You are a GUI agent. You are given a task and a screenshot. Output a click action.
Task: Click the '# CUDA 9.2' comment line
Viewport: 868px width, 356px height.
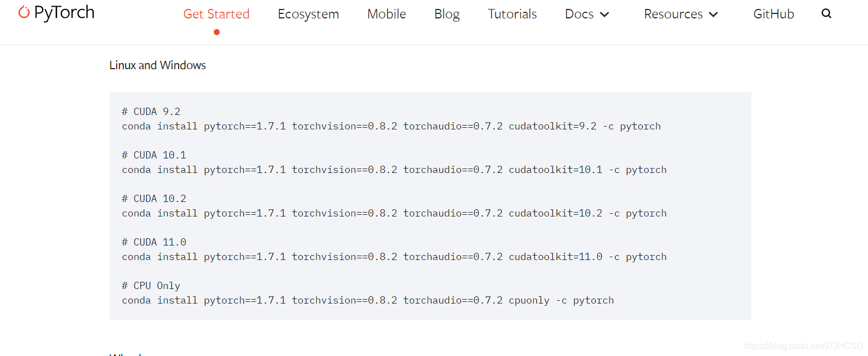click(x=151, y=112)
